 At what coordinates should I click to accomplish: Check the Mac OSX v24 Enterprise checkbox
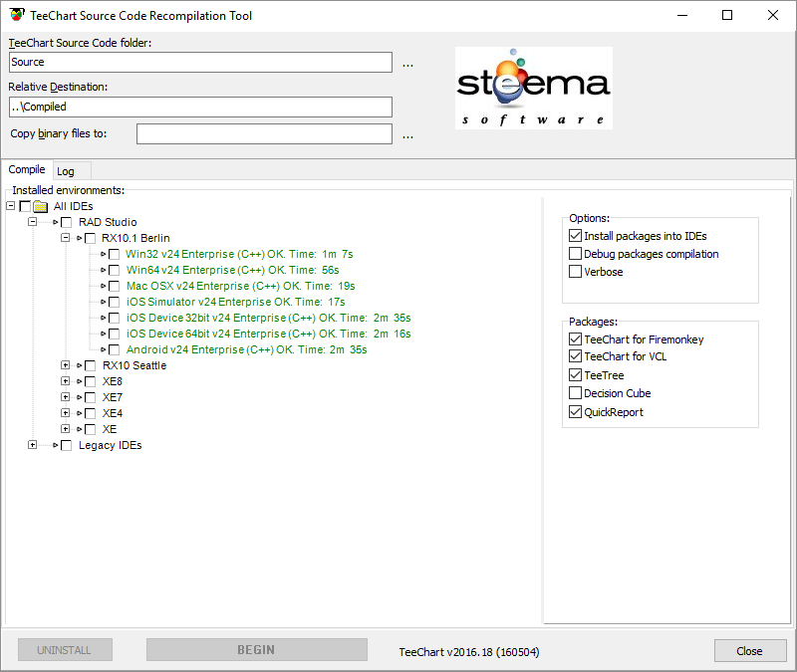[x=115, y=286]
